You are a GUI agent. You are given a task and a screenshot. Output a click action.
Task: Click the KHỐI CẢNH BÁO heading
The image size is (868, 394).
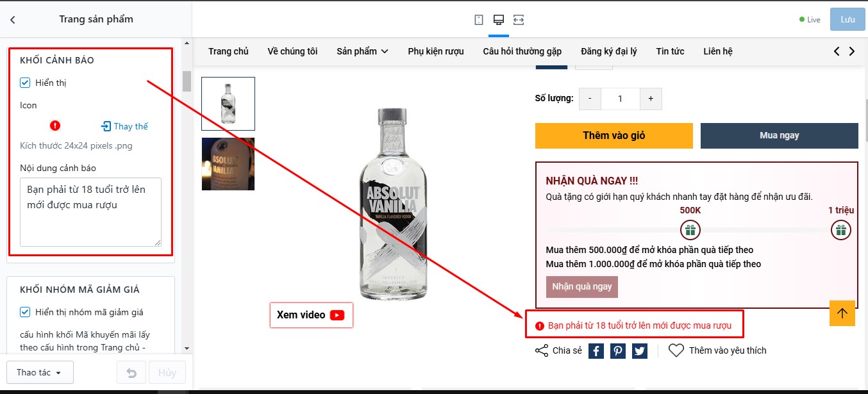pos(57,60)
